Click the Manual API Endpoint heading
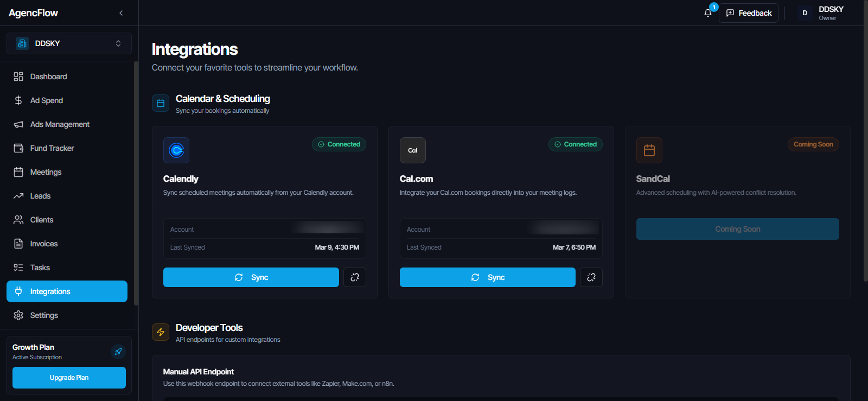Viewport: 868px width, 401px height. (199, 372)
